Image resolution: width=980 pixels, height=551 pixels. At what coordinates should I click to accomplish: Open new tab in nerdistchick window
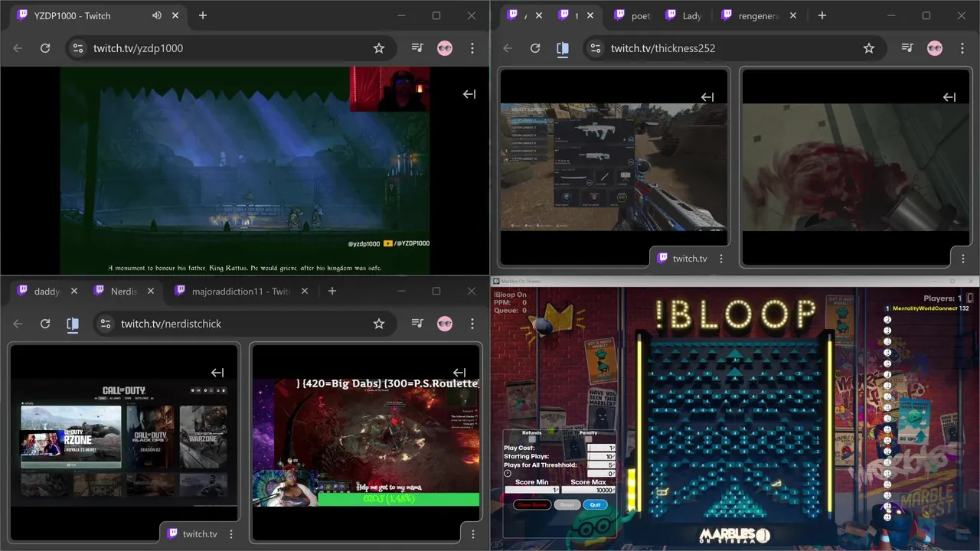tap(332, 291)
